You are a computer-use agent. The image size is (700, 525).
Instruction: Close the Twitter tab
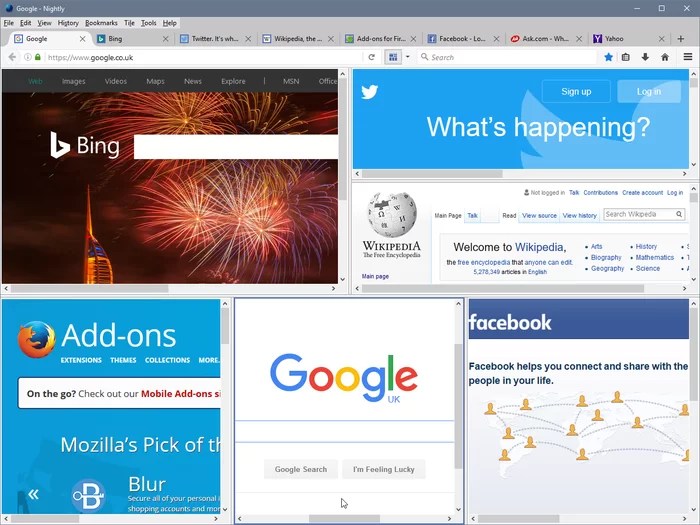[x=248, y=39]
